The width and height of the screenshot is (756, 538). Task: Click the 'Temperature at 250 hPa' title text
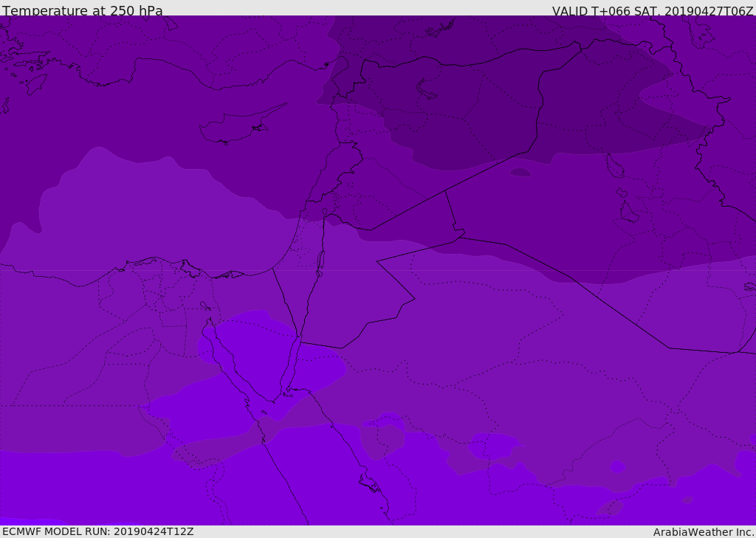pyautogui.click(x=83, y=10)
